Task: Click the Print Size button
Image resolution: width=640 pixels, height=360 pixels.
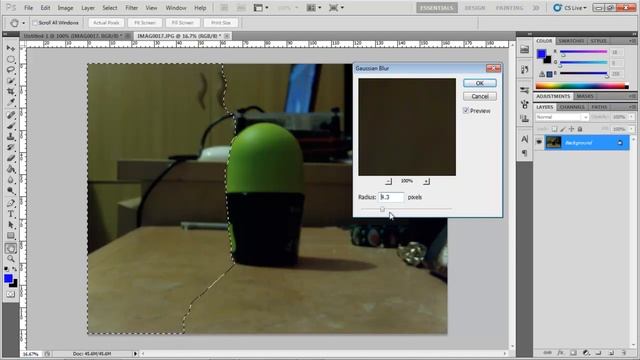Action: click(220, 23)
